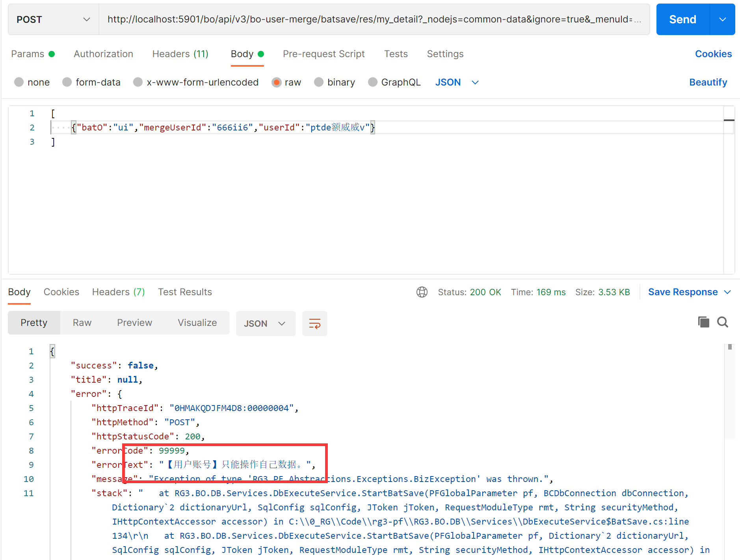This screenshot has width=740, height=560.
Task: Expand the Save Response menu arrow
Action: 728,292
